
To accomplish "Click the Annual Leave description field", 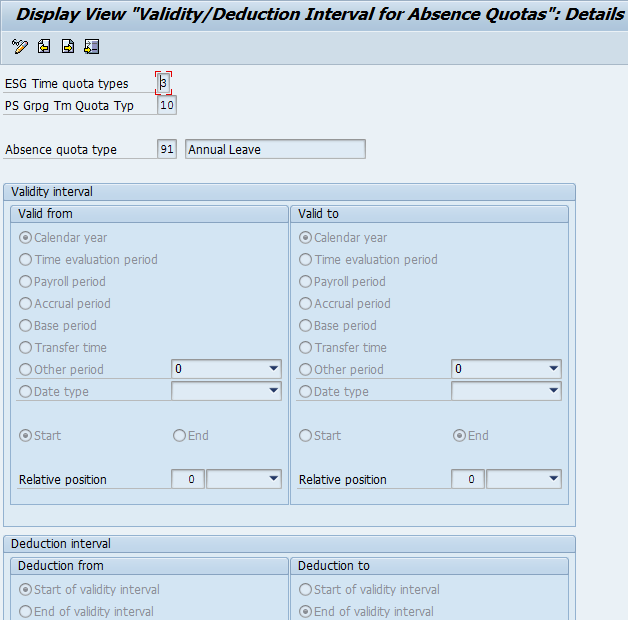I will (x=275, y=149).
